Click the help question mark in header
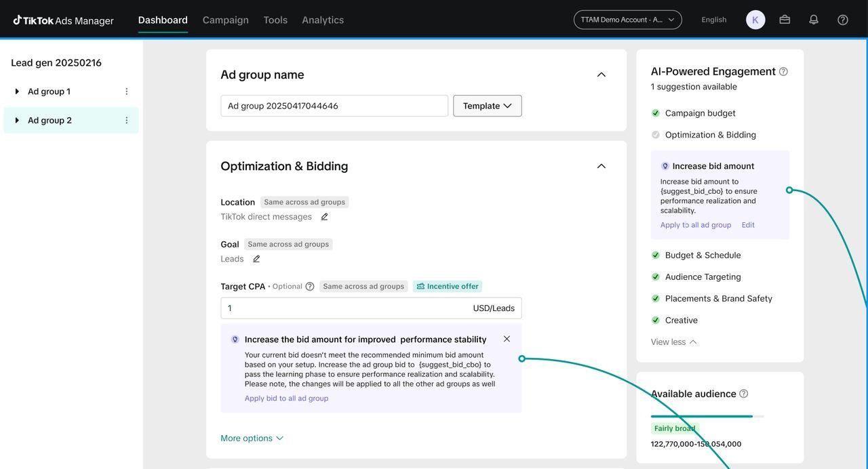 pos(843,20)
